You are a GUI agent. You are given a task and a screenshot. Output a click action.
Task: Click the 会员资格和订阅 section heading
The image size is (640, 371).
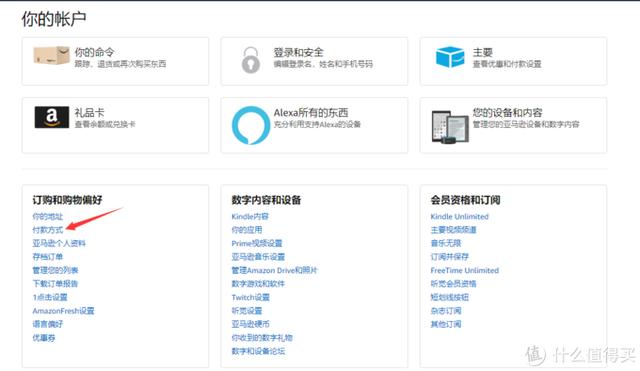465,200
